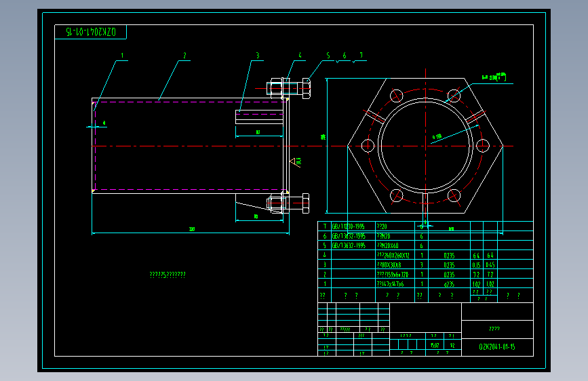The image size is (588, 381).
Task: Click part balloon number 4
Action: click(x=300, y=56)
